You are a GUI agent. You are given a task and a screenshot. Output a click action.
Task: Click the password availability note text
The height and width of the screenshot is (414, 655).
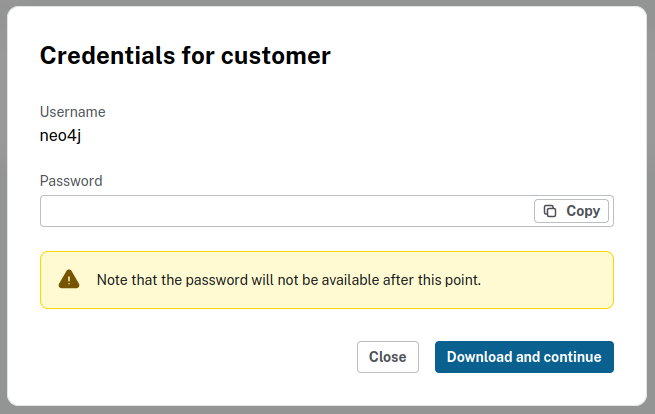click(x=289, y=279)
